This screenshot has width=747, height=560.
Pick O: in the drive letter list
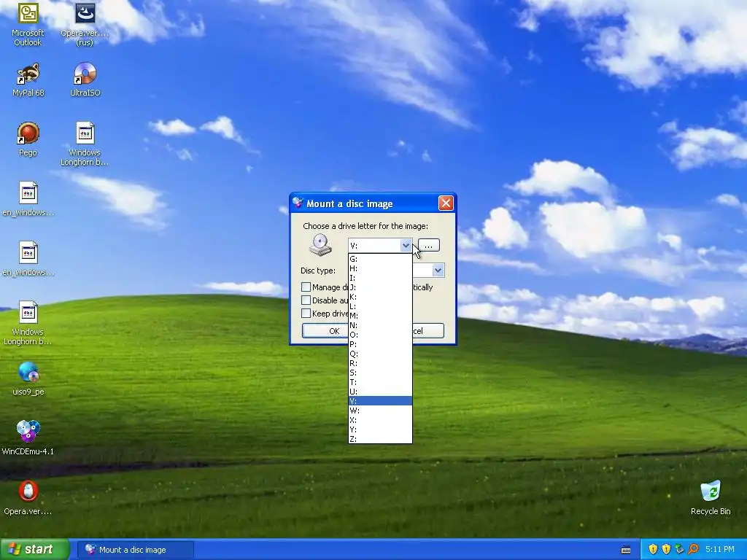380,335
